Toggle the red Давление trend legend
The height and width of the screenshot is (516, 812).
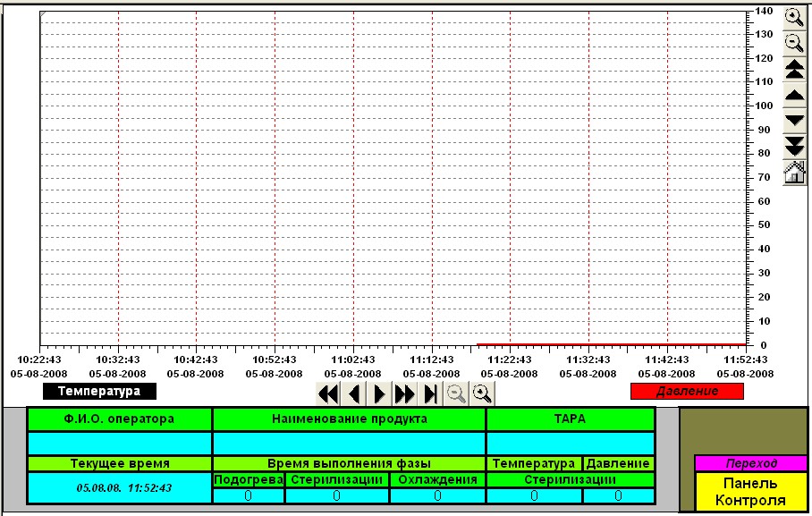[687, 392]
